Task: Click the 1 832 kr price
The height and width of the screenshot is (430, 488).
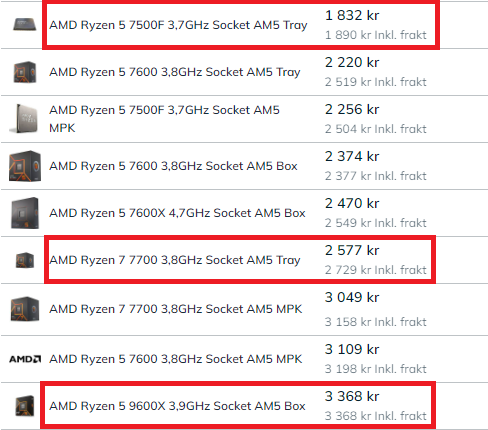Action: [352, 15]
